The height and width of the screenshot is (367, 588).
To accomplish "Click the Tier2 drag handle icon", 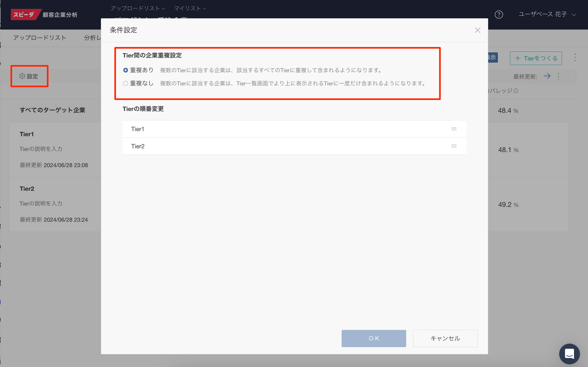I will coord(454,146).
